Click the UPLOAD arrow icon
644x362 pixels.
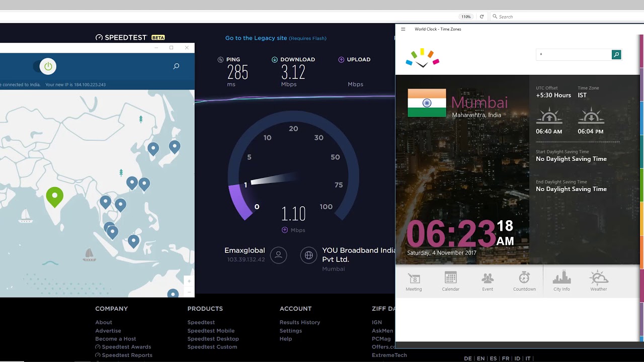(x=341, y=59)
